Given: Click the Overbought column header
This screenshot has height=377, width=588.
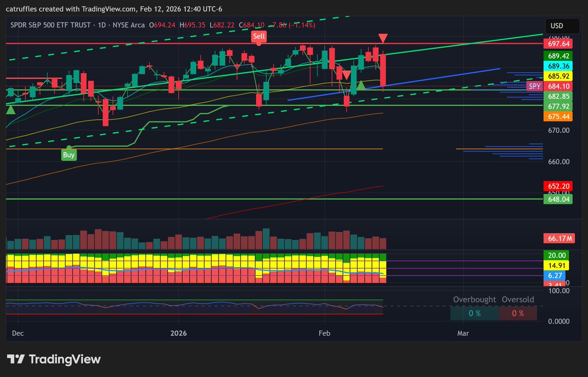Looking at the screenshot, I should tap(473, 300).
